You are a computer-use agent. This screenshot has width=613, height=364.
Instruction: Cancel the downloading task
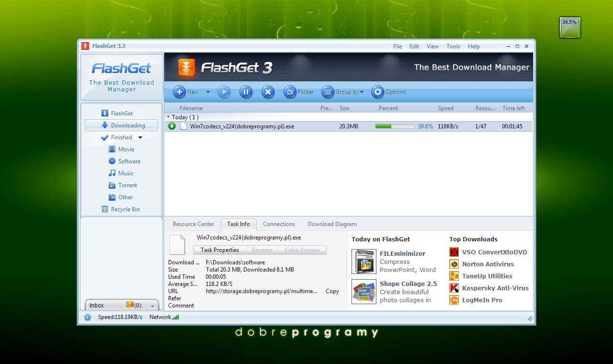tap(268, 92)
